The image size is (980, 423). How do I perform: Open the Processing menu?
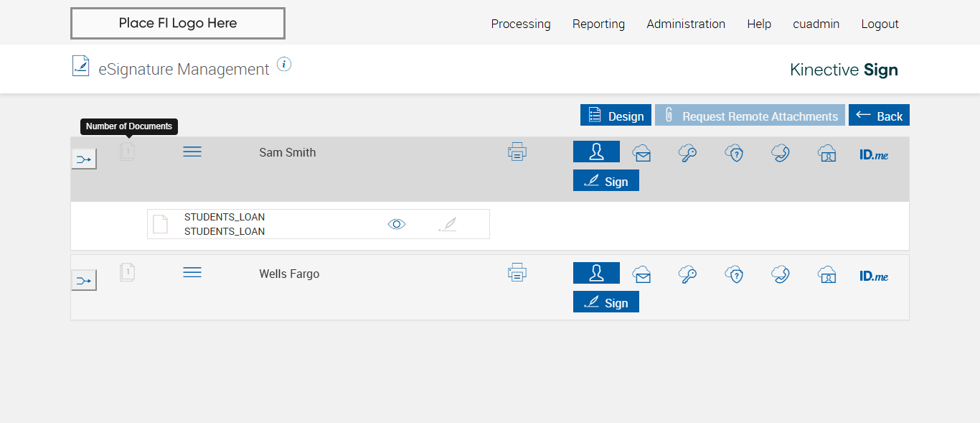(x=521, y=24)
